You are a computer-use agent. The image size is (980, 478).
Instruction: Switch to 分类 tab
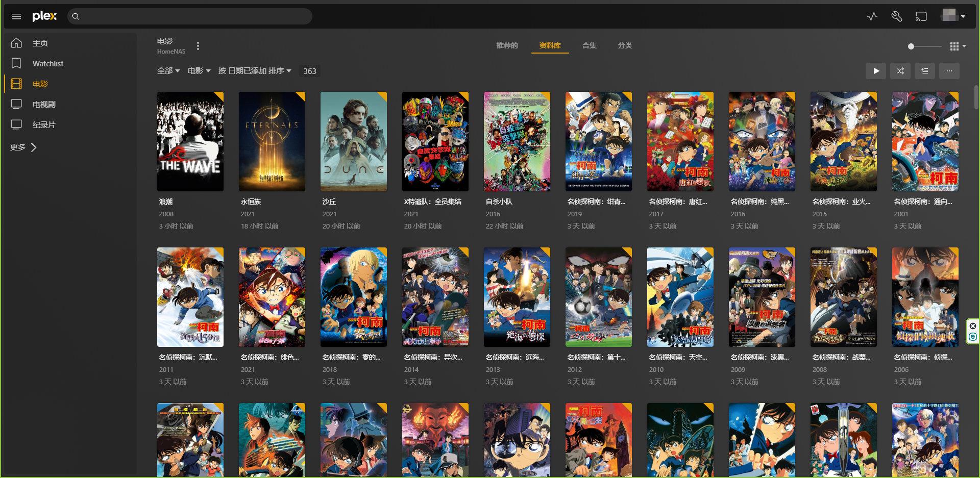625,45
